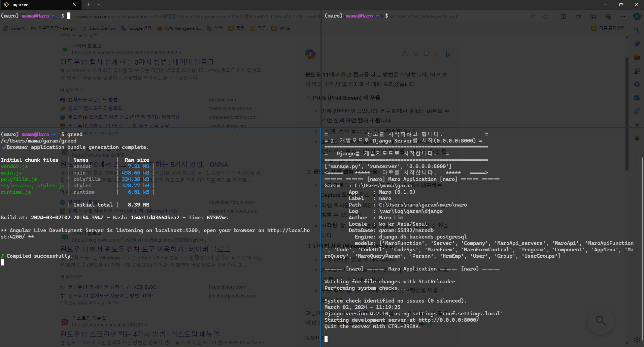Screen dimensions: 644x347
Task: Open a new terminal tab
Action: coord(89,4)
